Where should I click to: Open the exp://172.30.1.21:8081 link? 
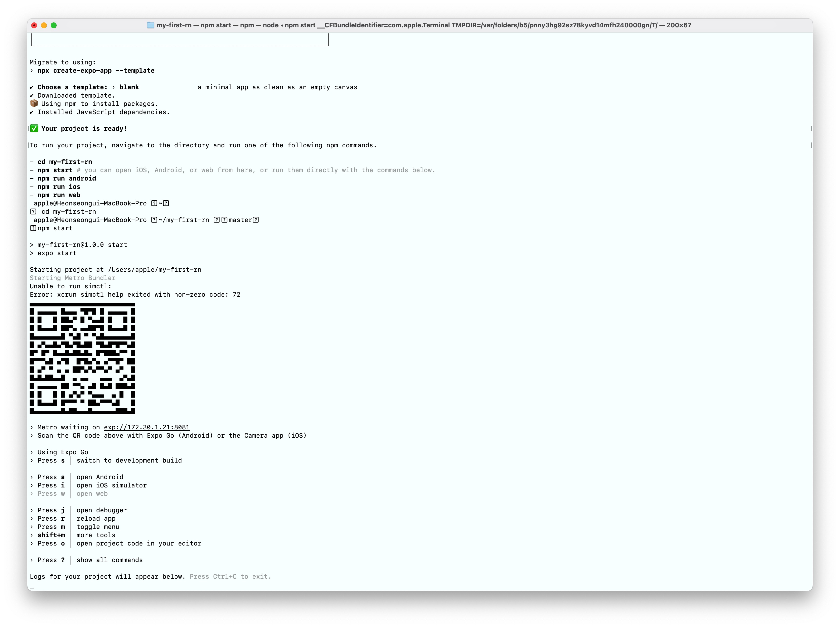[146, 427]
